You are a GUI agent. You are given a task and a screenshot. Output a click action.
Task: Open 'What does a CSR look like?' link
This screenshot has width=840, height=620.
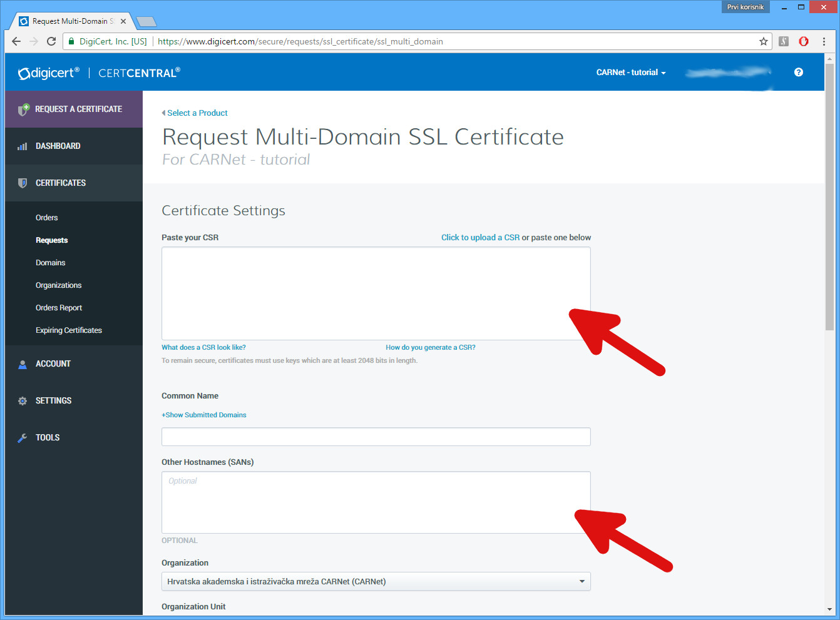[x=203, y=348]
